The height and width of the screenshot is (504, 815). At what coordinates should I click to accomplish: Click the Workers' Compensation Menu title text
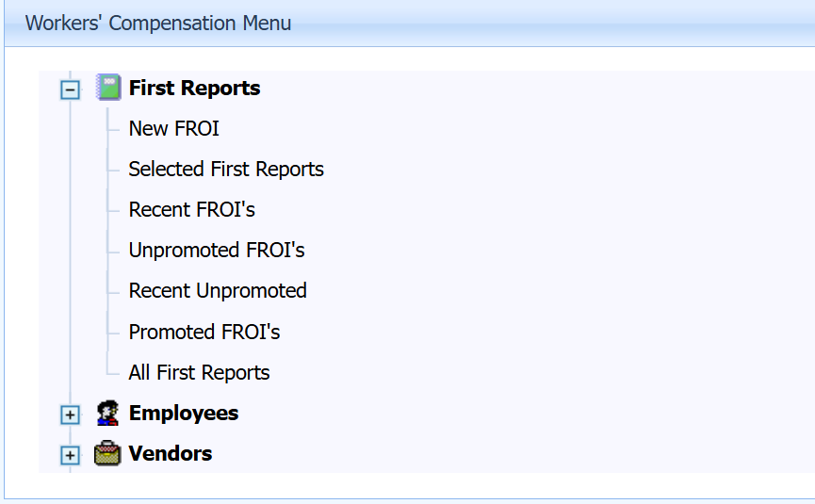158,24
